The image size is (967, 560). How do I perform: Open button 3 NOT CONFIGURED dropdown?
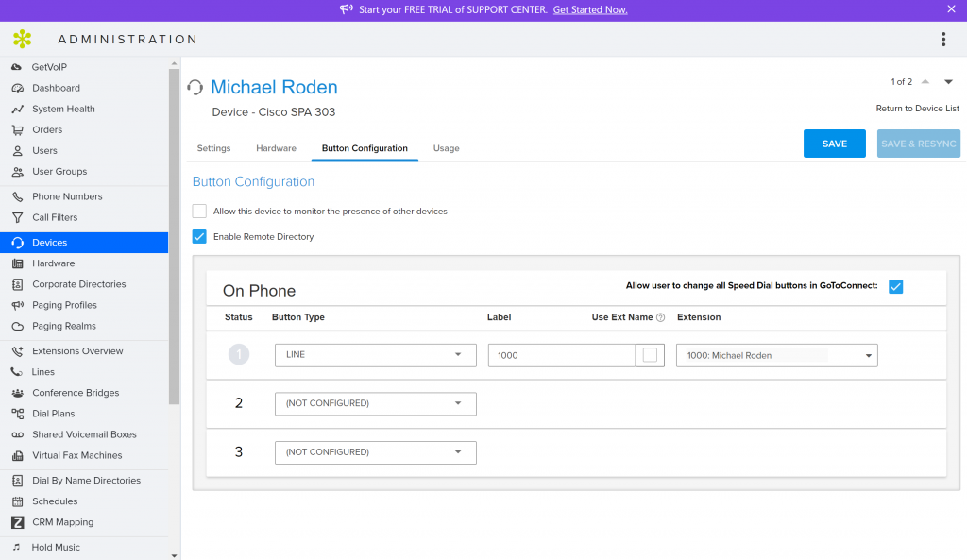[x=376, y=452]
